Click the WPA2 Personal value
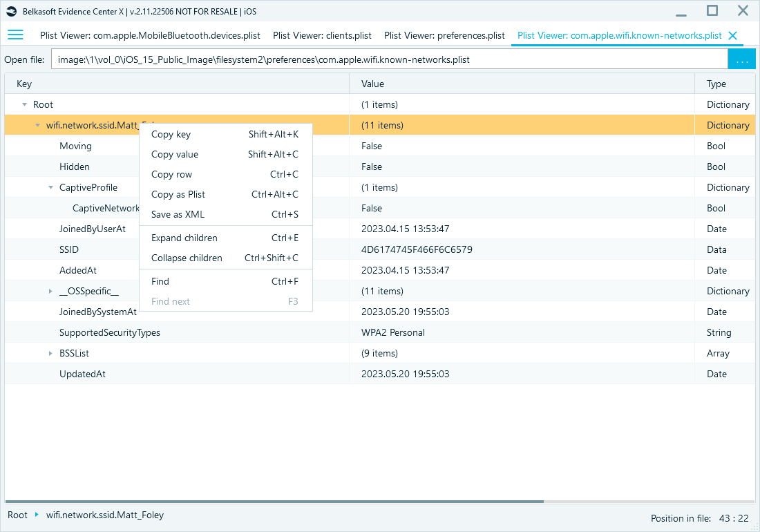This screenshot has height=532, width=760. click(x=392, y=333)
